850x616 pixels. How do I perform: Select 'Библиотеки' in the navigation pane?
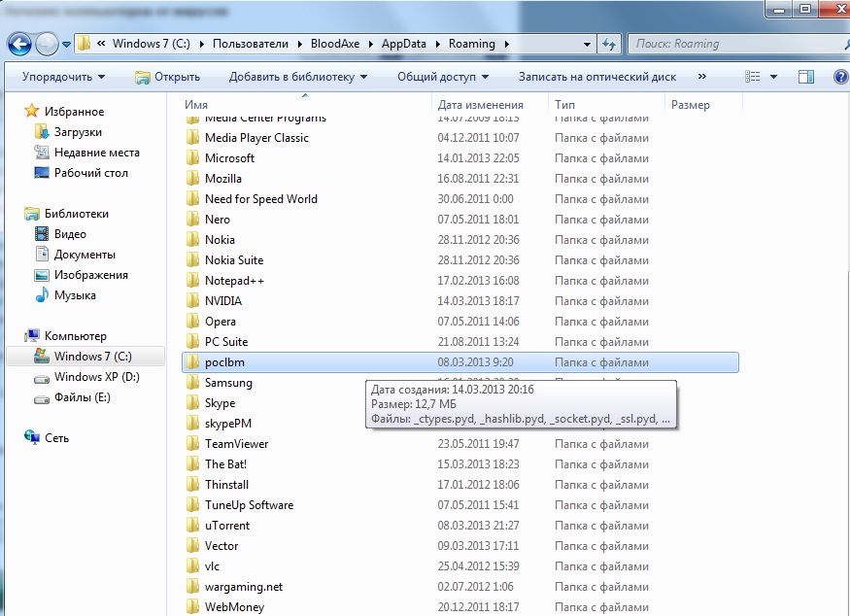[77, 214]
